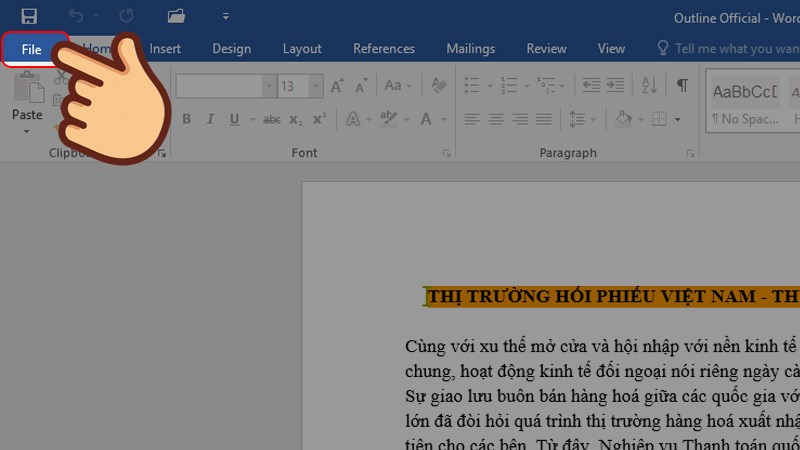Click the Tell me what you want search box
The height and width of the screenshot is (450, 800).
click(730, 48)
